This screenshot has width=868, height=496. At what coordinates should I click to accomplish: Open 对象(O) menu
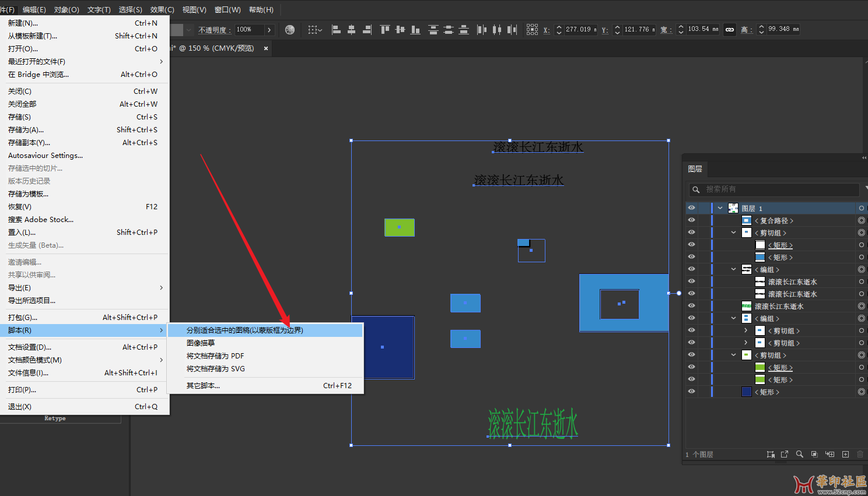coord(66,10)
